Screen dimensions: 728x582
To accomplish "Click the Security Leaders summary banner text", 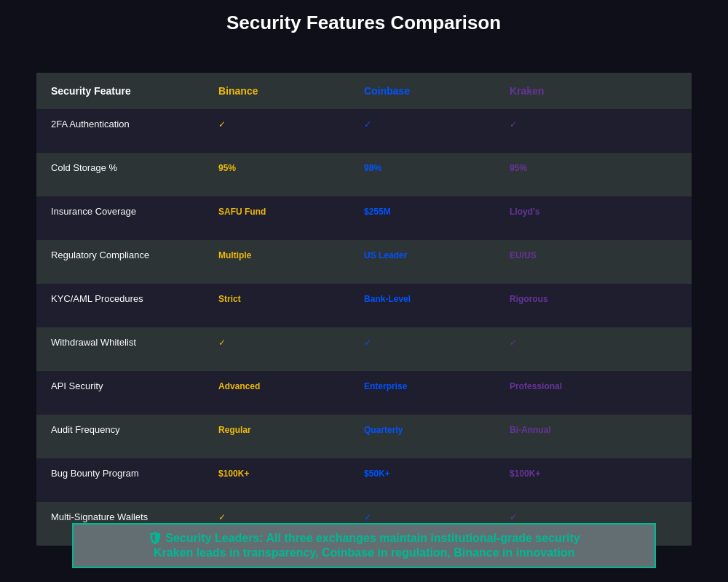I will 364,546.
